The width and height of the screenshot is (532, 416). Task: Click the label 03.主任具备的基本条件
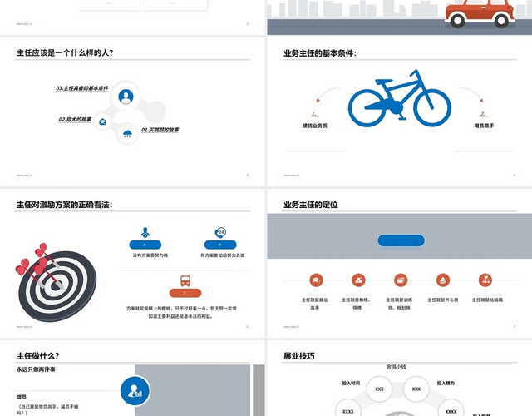pyautogui.click(x=82, y=88)
